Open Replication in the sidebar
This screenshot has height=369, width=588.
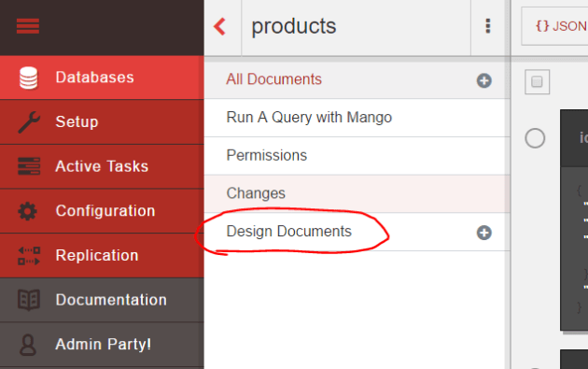102,256
